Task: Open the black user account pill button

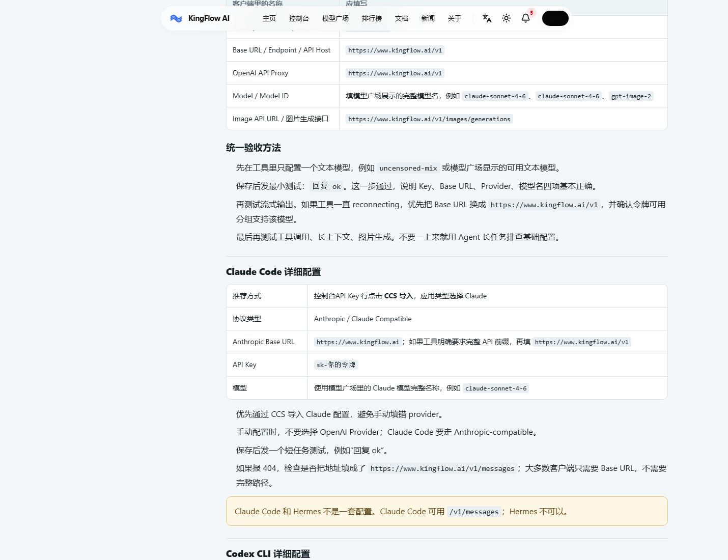Action: [x=555, y=18]
